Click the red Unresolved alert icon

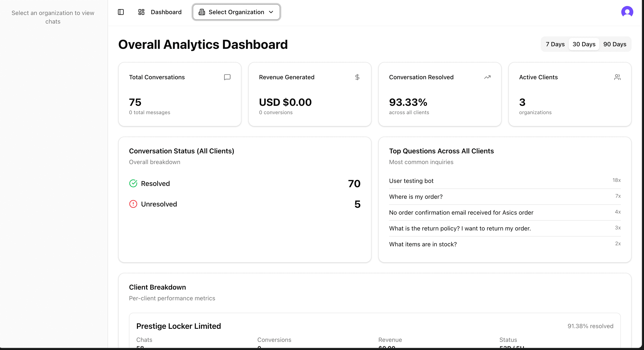[x=133, y=204]
